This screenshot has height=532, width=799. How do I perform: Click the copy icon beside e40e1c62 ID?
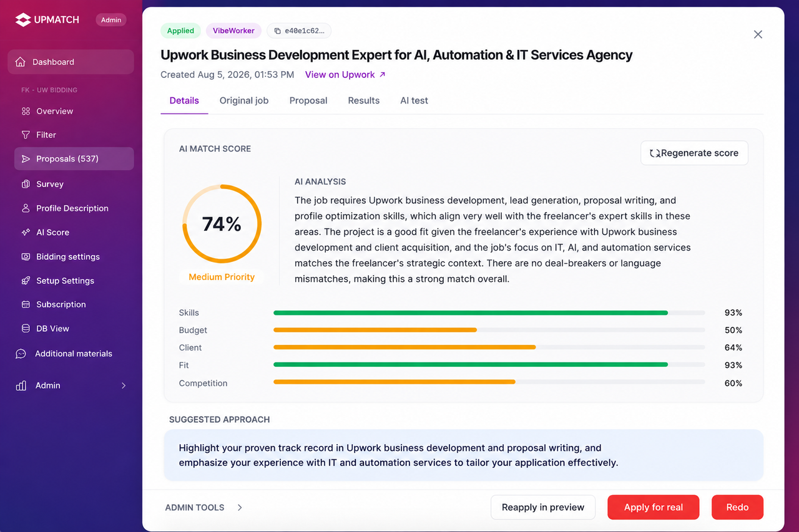coord(277,31)
